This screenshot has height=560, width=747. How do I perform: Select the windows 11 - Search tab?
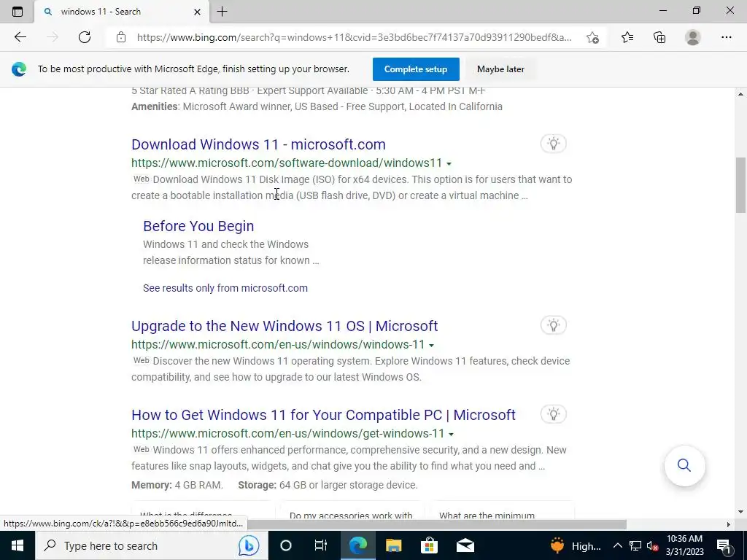pyautogui.click(x=122, y=12)
